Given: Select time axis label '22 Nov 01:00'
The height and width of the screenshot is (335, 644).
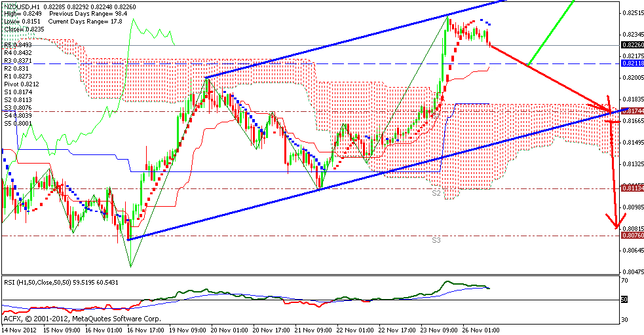Looking at the screenshot, I should click(x=356, y=330).
